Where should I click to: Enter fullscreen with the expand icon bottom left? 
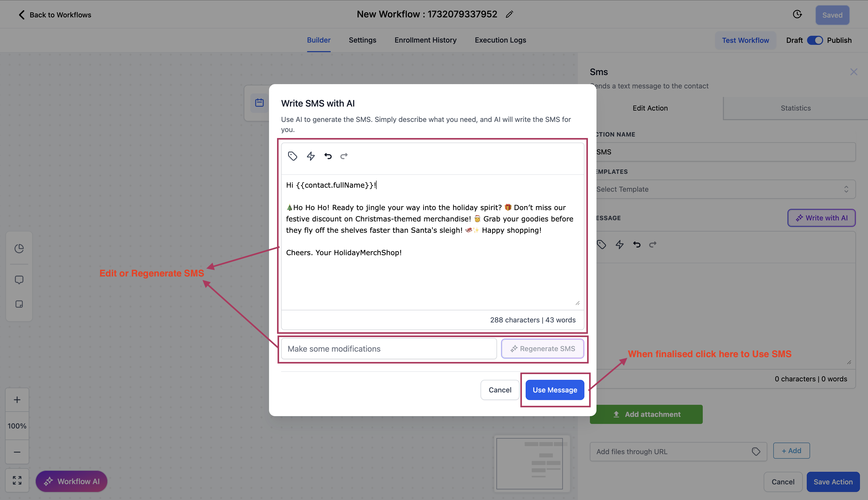pyautogui.click(x=17, y=480)
